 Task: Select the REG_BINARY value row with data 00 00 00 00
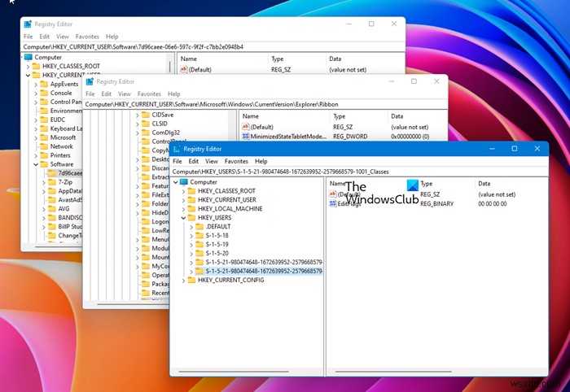(437, 204)
